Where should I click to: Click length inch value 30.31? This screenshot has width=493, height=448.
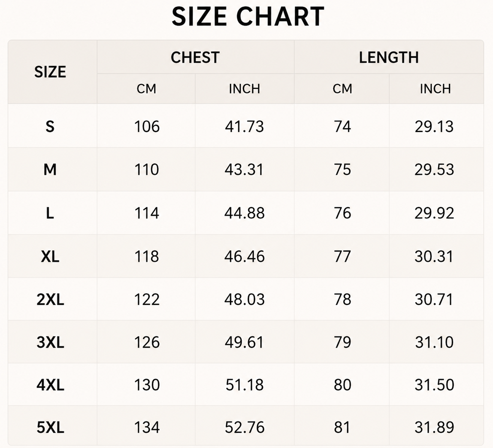coord(434,256)
